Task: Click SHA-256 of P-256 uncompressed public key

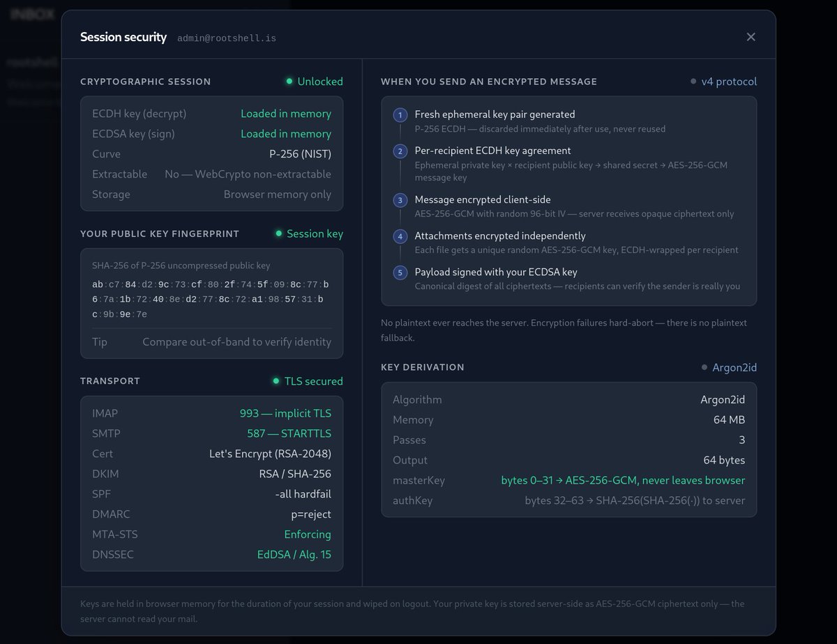Action: pos(181,266)
